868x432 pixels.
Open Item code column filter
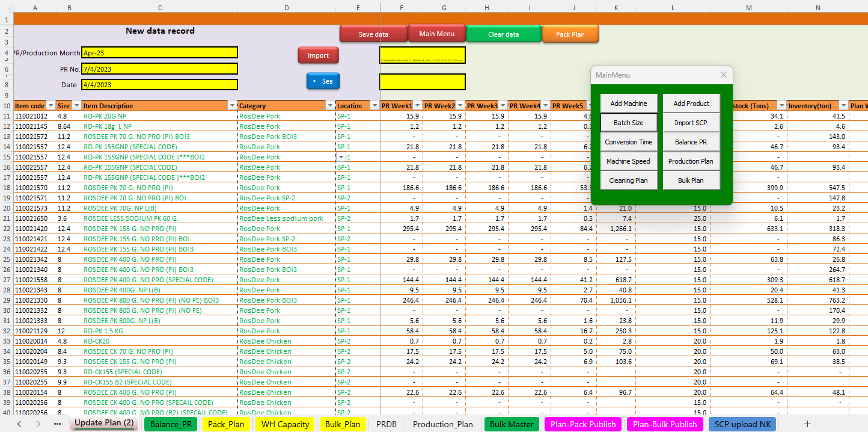(50, 106)
